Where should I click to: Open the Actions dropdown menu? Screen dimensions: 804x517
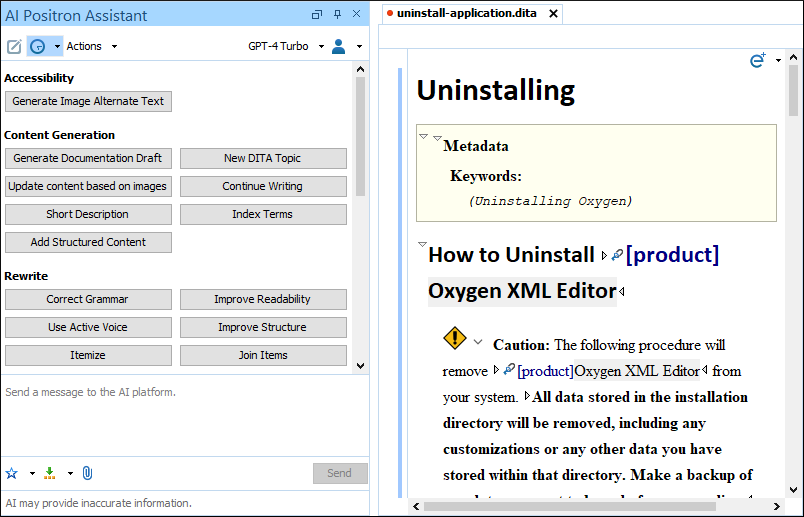(x=114, y=47)
